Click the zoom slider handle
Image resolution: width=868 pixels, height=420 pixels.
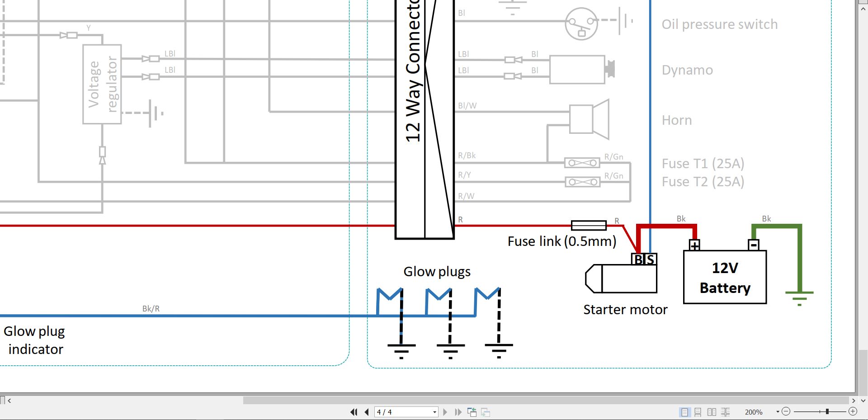pos(827,411)
